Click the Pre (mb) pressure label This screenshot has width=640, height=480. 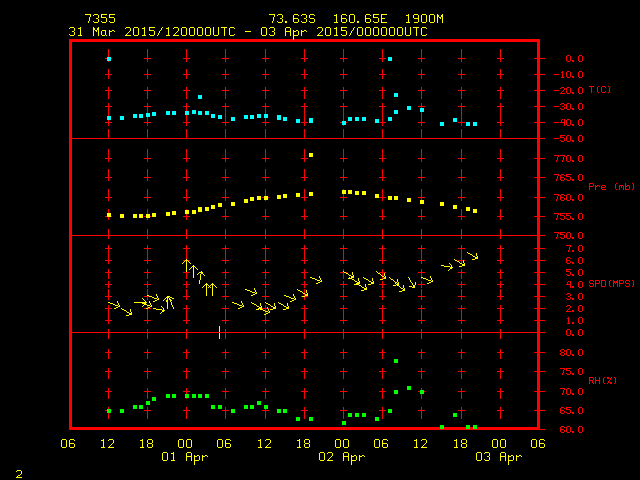606,187
